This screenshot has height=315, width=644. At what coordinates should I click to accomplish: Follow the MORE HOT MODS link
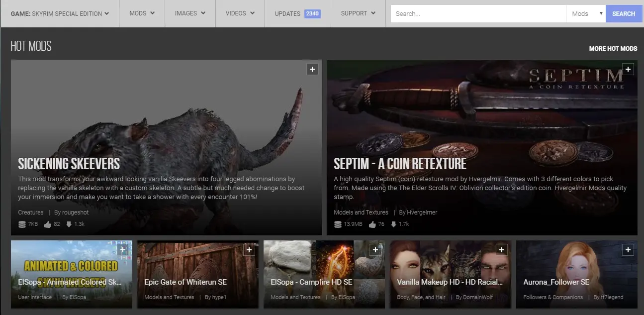point(613,49)
